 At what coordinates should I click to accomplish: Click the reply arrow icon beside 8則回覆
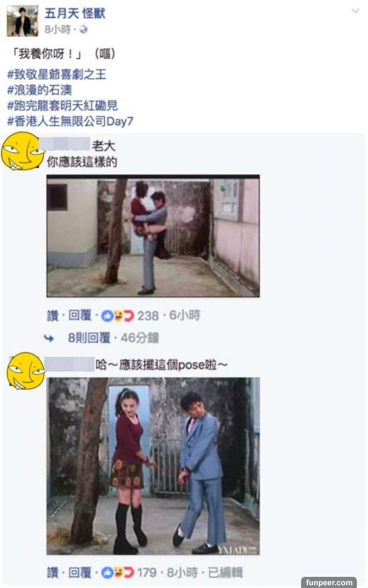pos(49,338)
